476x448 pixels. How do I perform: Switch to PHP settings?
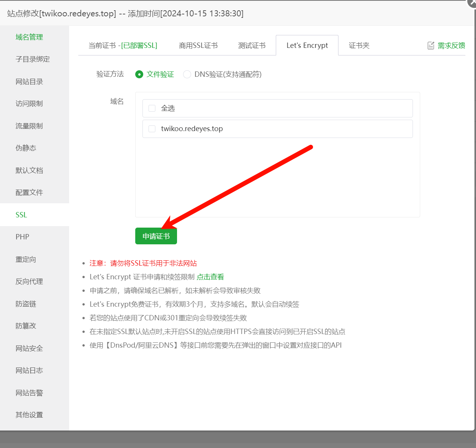point(22,237)
